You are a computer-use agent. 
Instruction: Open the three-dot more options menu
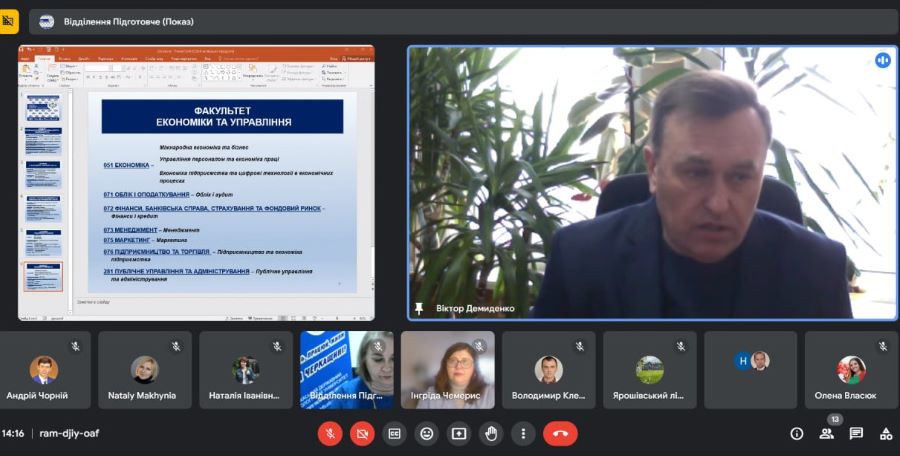[x=522, y=434]
